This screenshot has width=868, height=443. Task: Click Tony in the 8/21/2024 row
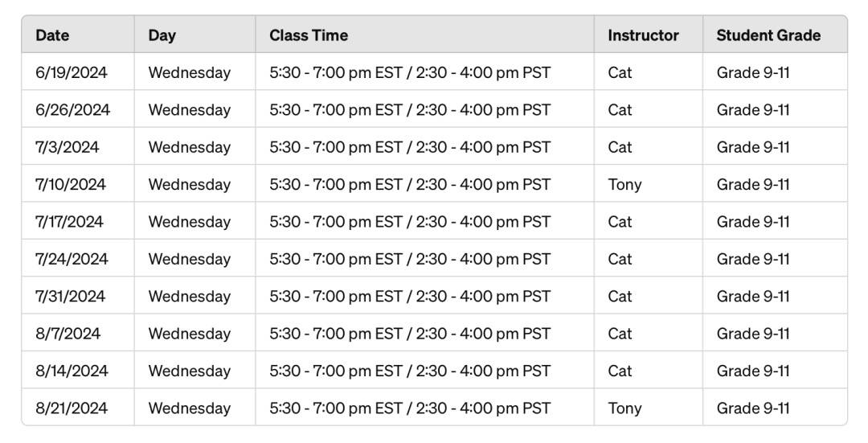pos(625,408)
